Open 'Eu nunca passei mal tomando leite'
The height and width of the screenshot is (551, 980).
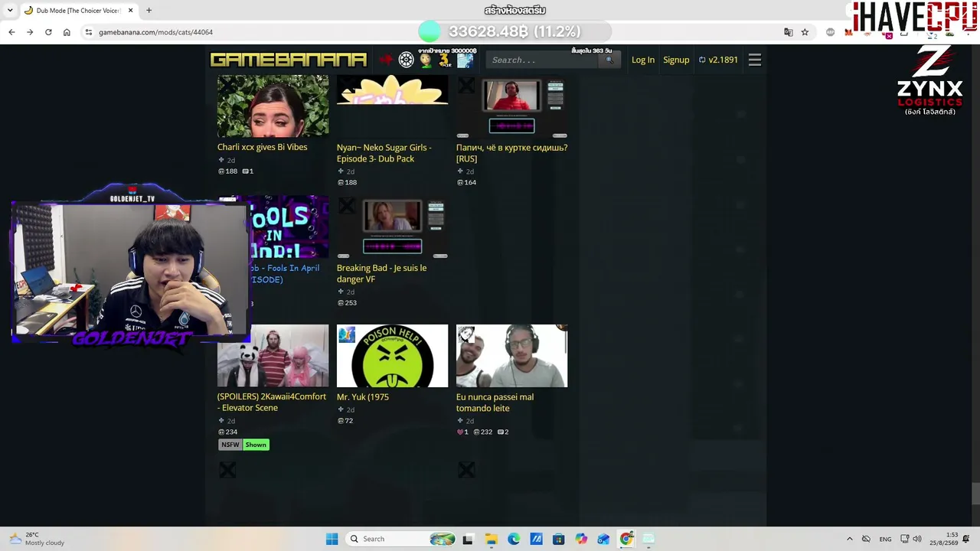click(x=495, y=403)
